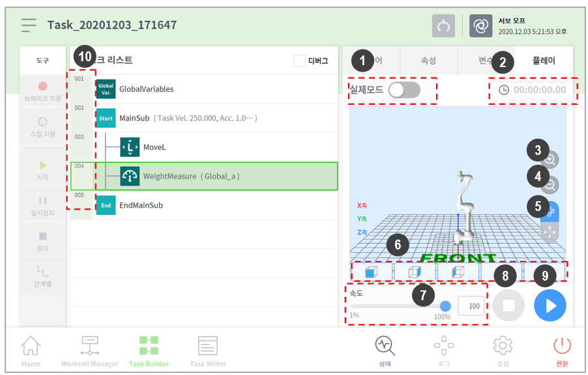Toggle the 브레이크 지점 breakpoint tool
This screenshot has height=375, width=588.
pos(42,91)
